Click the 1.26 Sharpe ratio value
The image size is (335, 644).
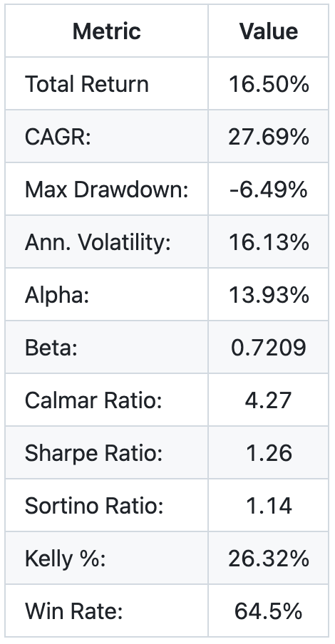click(269, 452)
